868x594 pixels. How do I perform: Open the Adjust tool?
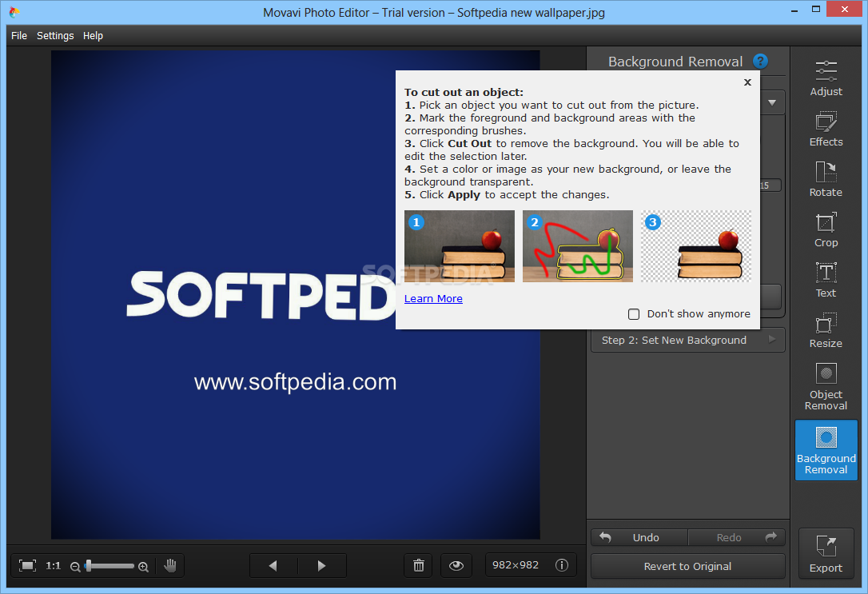pyautogui.click(x=826, y=78)
